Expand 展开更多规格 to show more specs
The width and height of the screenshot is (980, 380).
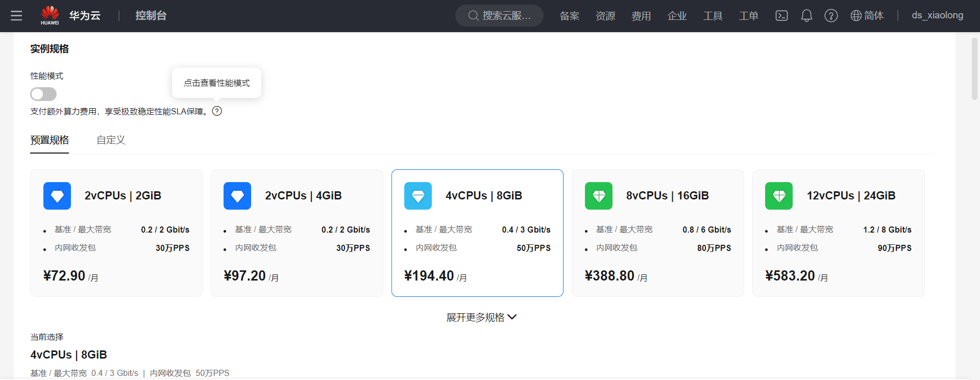481,317
